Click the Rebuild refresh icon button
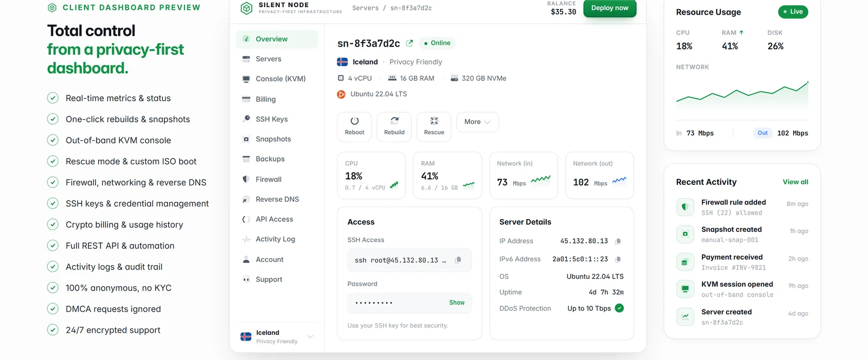 tap(394, 127)
